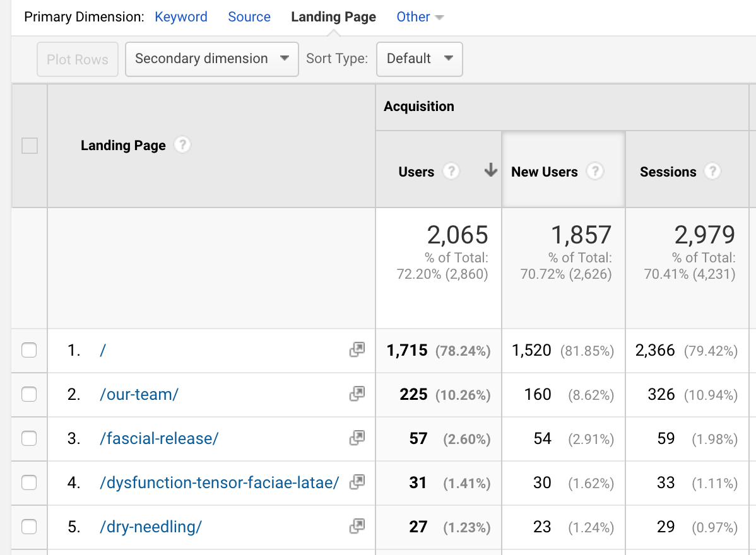Viewport: 756px width, 555px height.
Task: Show help tooltip for Sessions metric
Action: point(712,171)
